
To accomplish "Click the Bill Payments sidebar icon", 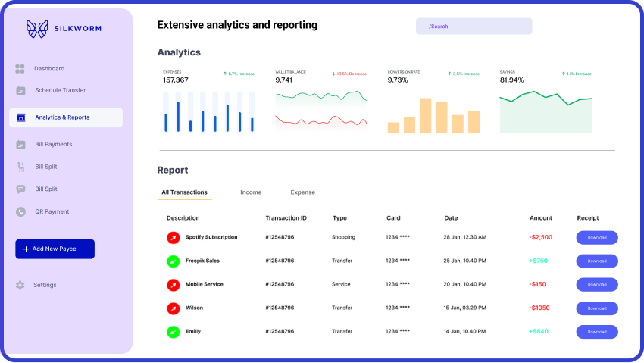I will (20, 145).
